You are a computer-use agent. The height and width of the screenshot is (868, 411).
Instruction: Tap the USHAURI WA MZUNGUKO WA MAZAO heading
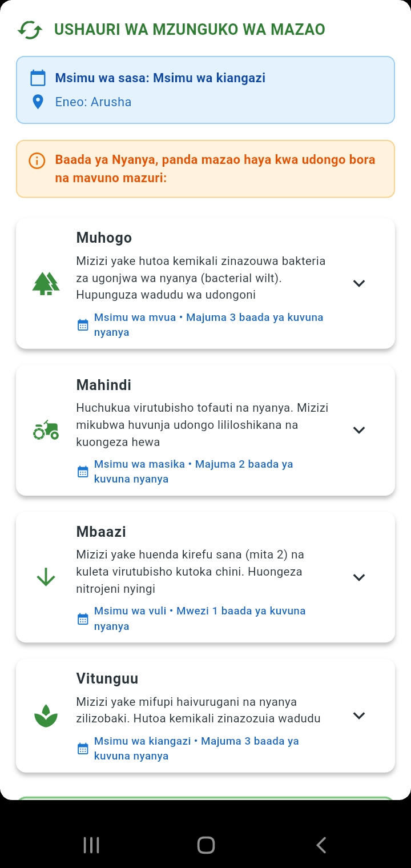[190, 30]
